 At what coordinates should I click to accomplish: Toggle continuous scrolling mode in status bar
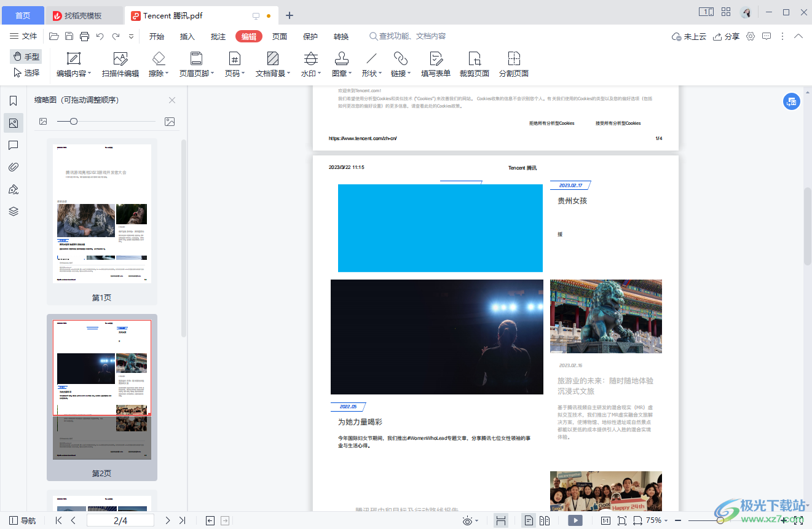tap(501, 520)
